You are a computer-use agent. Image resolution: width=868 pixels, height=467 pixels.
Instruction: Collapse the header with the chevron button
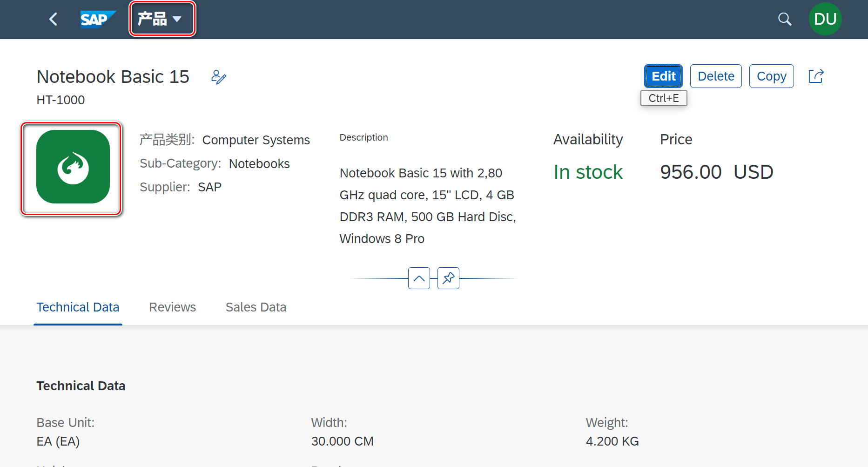click(419, 278)
